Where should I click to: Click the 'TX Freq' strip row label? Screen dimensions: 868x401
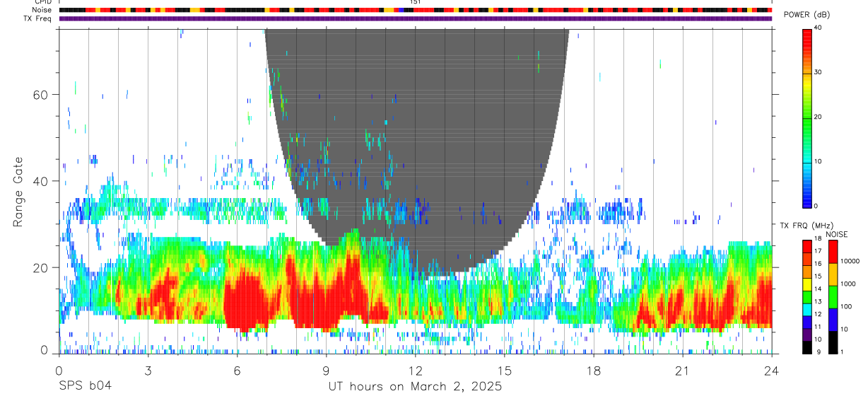tap(38, 18)
